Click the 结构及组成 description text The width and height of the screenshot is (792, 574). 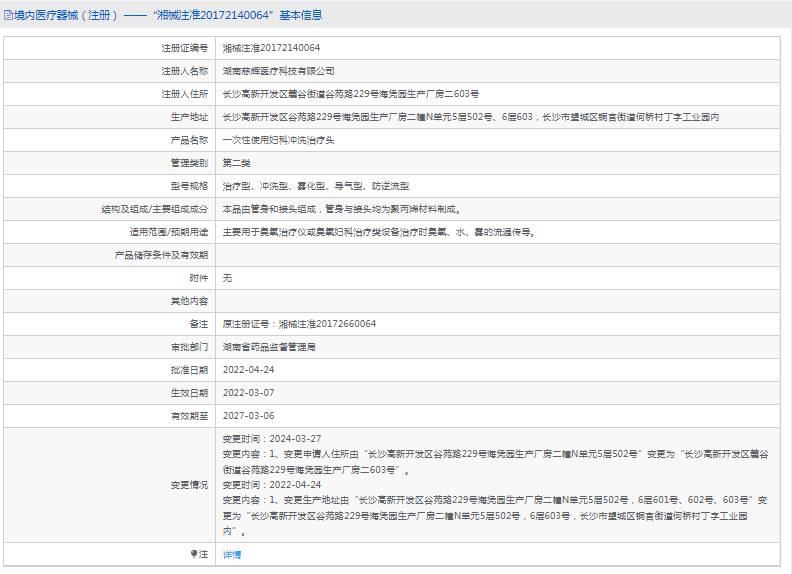(x=341, y=209)
